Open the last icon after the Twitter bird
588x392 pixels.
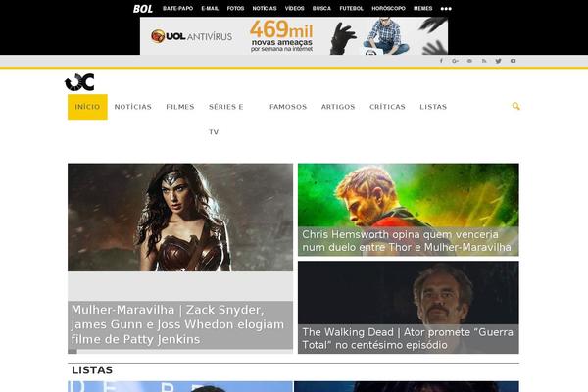513,61
